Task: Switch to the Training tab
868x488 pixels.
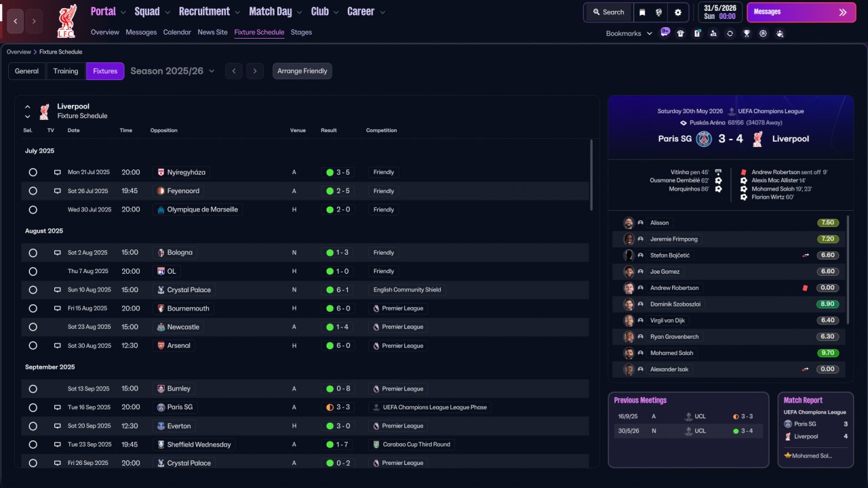Action: 66,71
